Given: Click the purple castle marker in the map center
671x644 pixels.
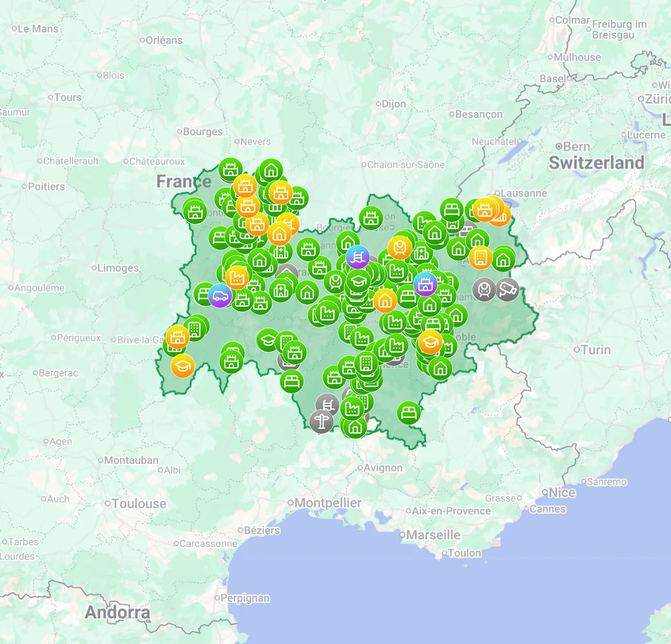Looking at the screenshot, I should pos(426,284).
